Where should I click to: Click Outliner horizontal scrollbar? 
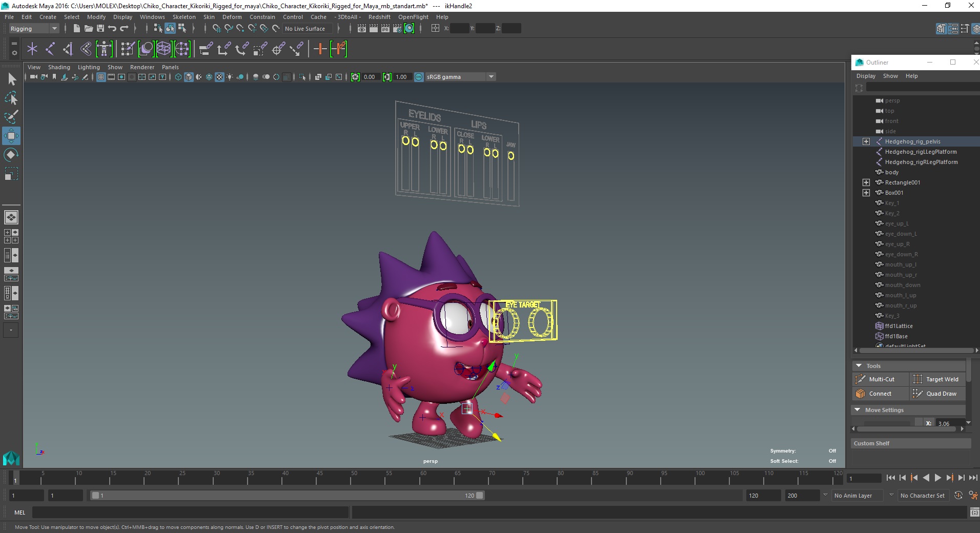[916, 351]
